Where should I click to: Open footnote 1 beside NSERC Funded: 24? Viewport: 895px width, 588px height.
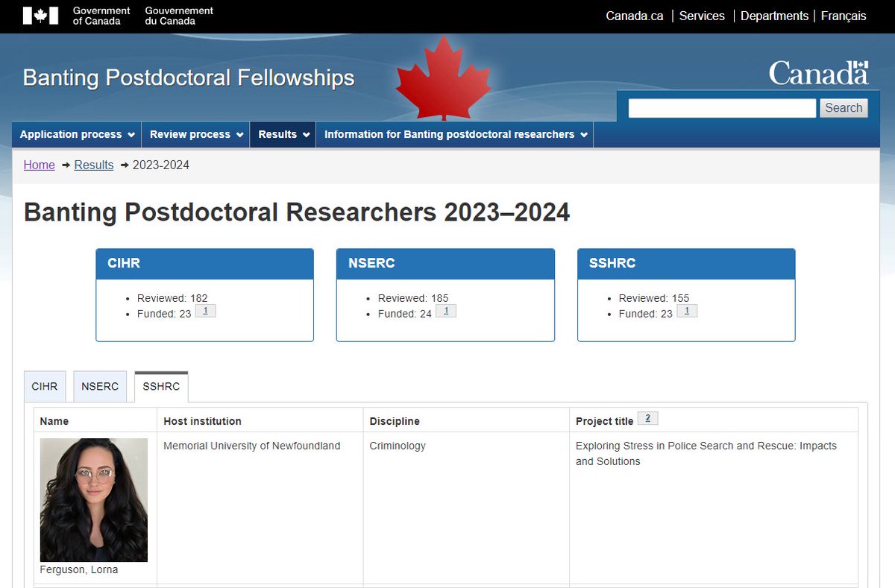446,311
